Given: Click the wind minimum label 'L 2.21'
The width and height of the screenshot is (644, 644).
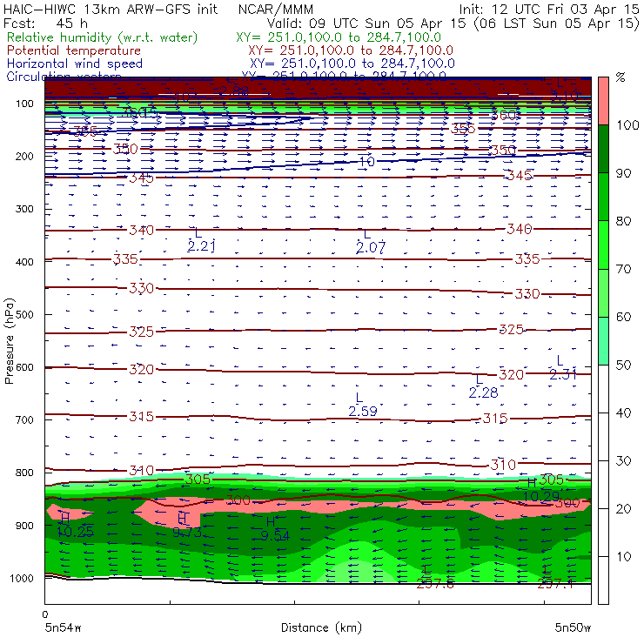Looking at the screenshot, I should 201,240.
